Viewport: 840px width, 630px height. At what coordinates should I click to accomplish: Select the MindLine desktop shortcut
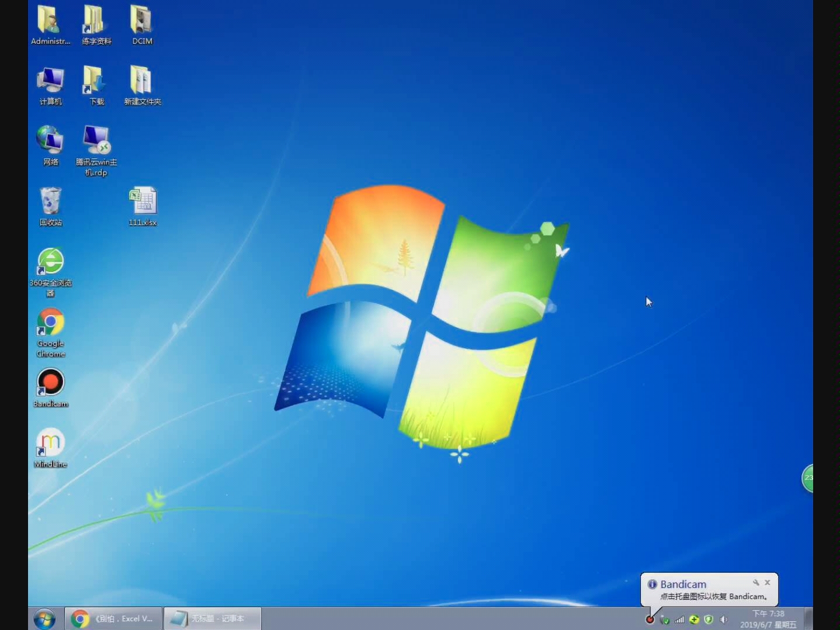point(50,448)
